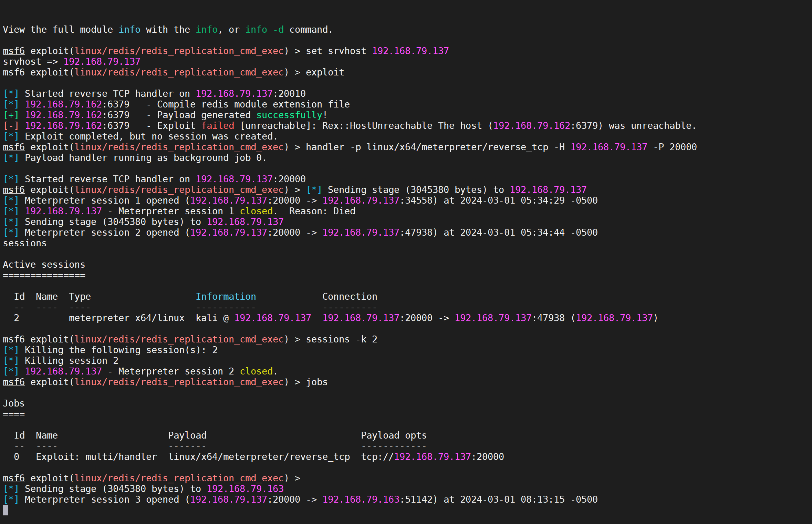Click the 'sessions -k 2' command
The height and width of the screenshot is (524, 812).
point(341,339)
